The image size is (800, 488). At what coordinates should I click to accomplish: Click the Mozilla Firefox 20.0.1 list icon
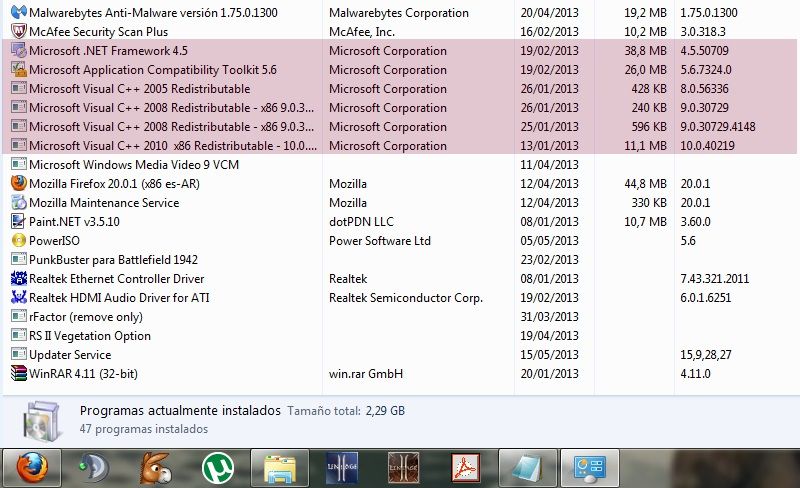(19, 183)
